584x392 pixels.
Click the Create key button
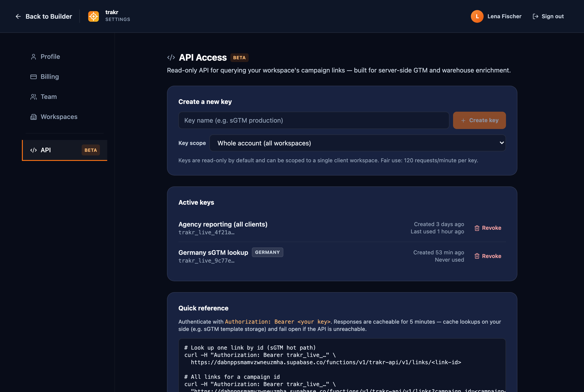coord(479,121)
